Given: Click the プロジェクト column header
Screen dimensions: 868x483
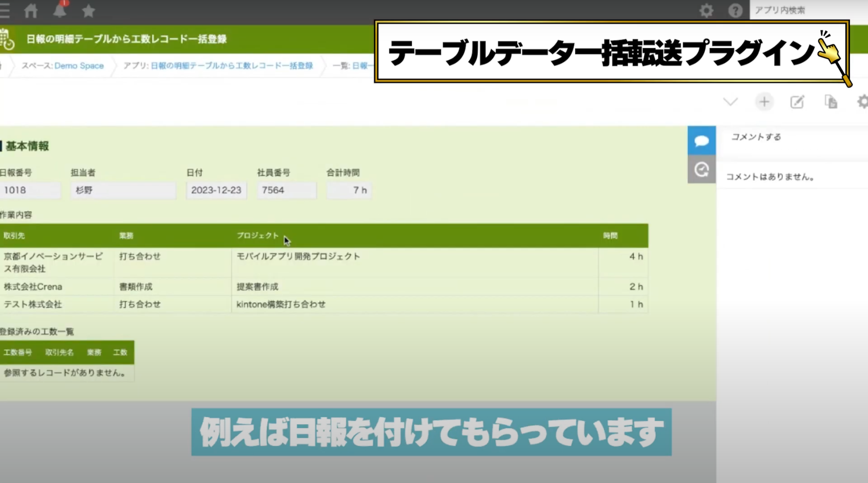Looking at the screenshot, I should click(258, 236).
